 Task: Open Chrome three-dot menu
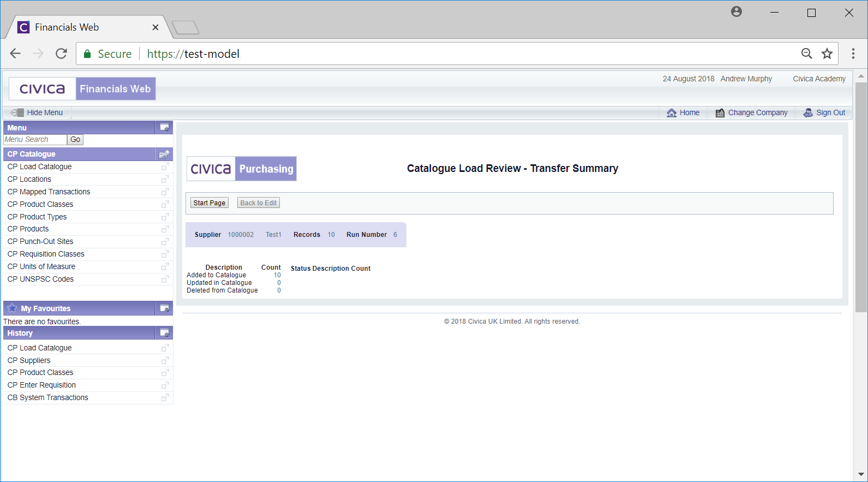853,53
